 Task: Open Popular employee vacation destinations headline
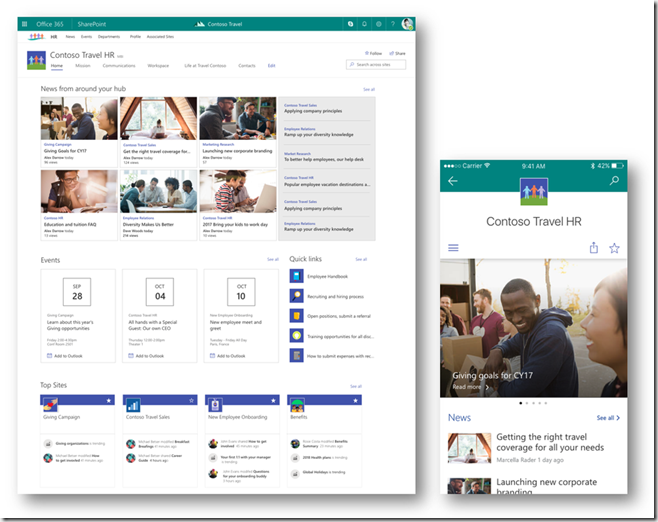click(x=327, y=185)
